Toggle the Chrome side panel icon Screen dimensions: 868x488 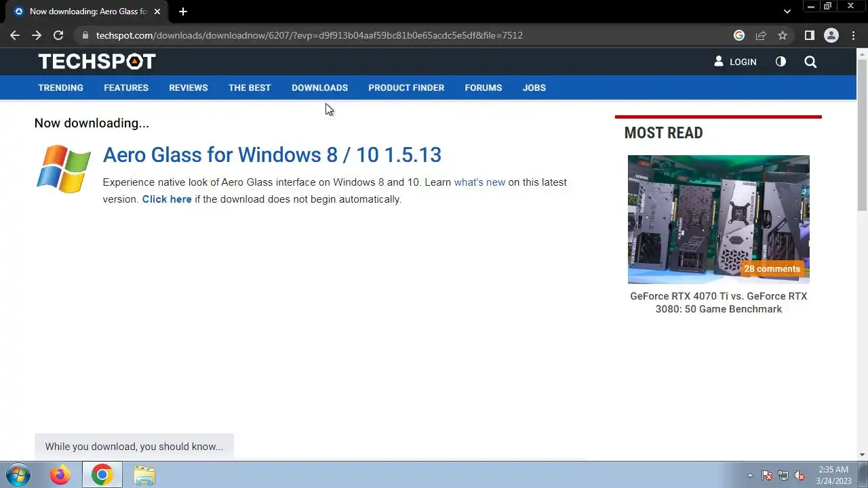click(809, 35)
